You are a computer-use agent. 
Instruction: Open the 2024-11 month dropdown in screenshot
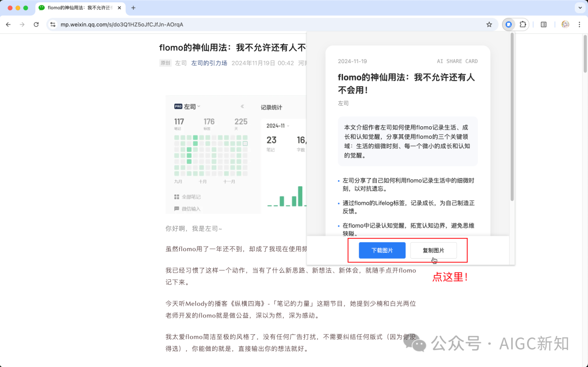[278, 126]
